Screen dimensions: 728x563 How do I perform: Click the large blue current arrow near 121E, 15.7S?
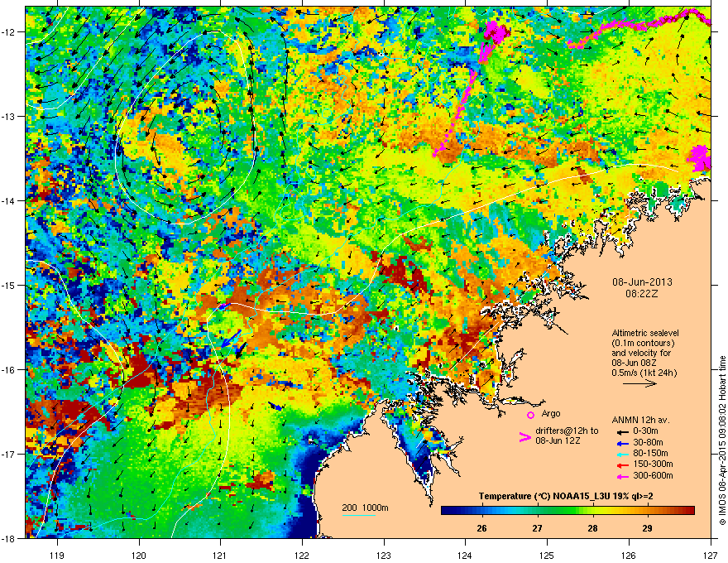coord(231,338)
